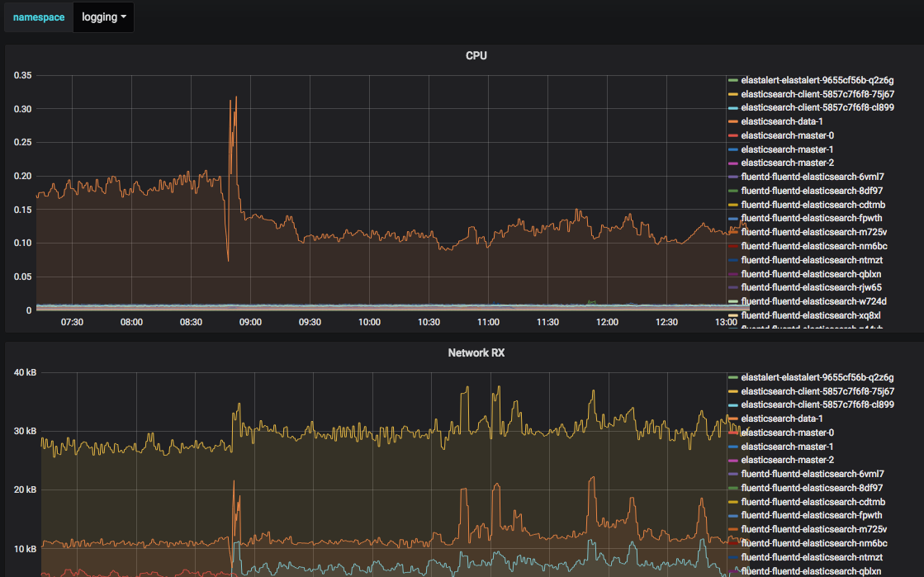Select fluentd-fluentd-elasticsearch-qblxn in Network RX legend
Screen dimensions: 924x577
pos(811,571)
